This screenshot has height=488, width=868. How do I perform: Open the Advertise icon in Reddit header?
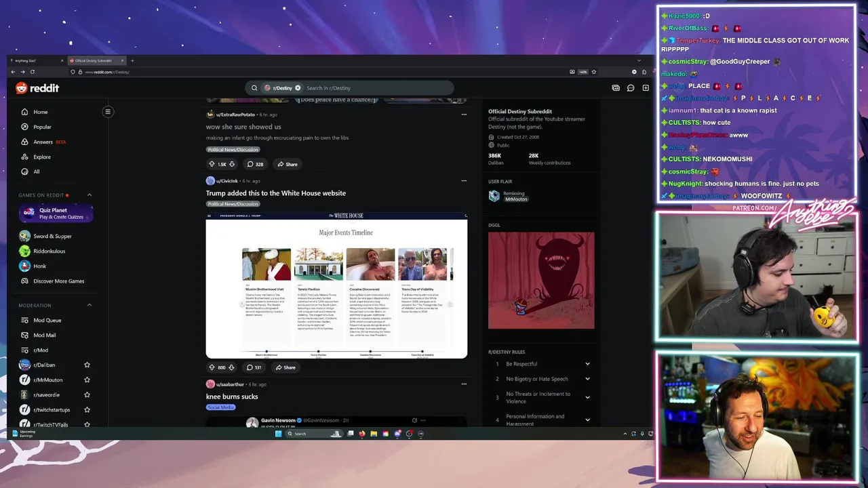coord(616,88)
